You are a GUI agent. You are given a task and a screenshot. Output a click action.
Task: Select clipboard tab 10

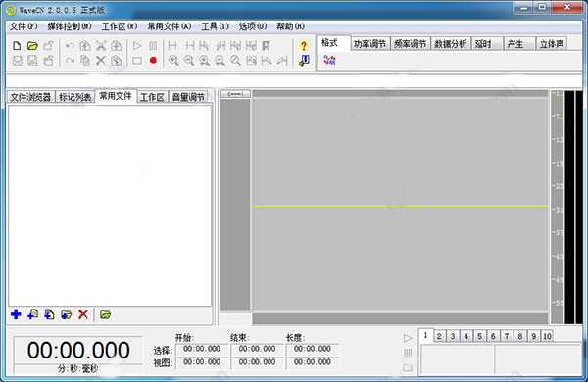pyautogui.click(x=547, y=336)
